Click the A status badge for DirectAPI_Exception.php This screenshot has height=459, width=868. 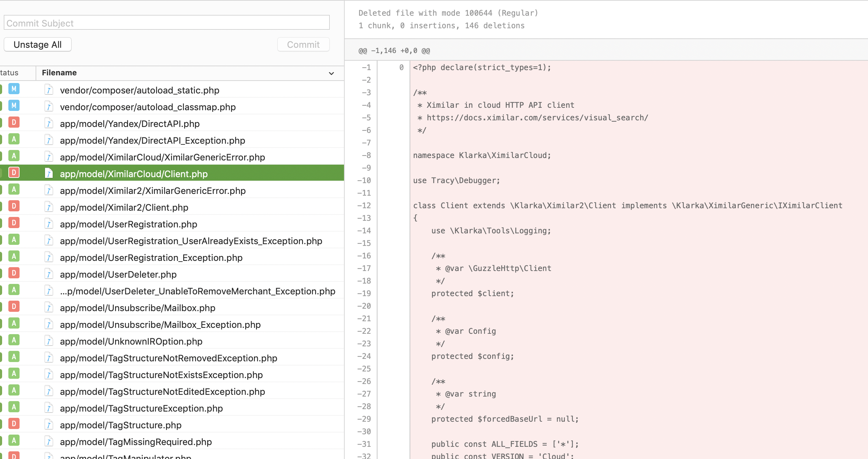click(14, 139)
